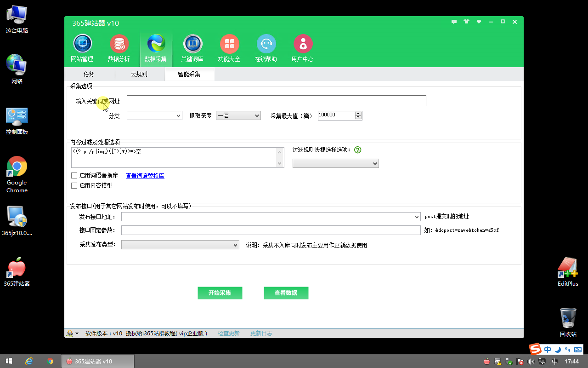Click the skin (shirt) icon in title bar
Screen dimensions: 588x368
tap(467, 22)
